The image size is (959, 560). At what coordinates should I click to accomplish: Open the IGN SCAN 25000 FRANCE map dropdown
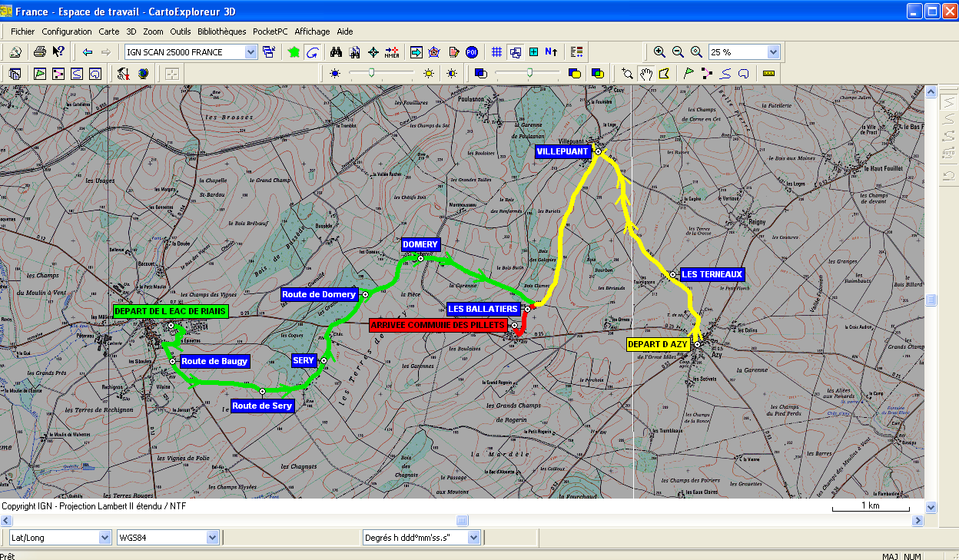(x=251, y=52)
